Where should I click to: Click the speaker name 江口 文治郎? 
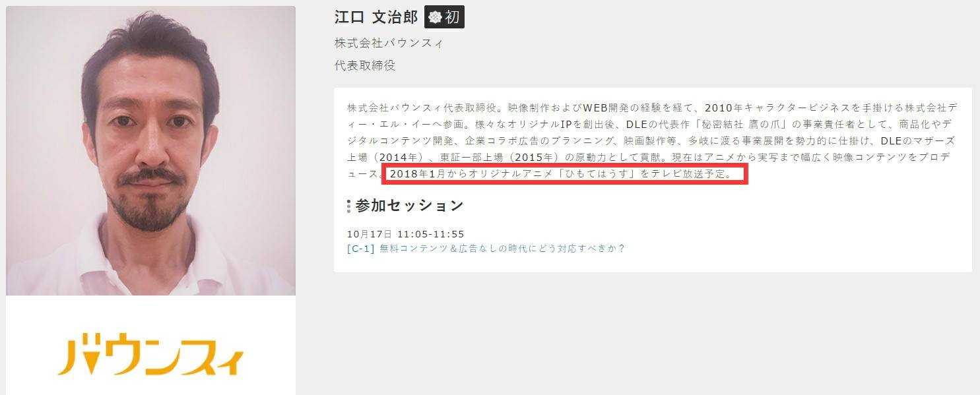coord(376,18)
